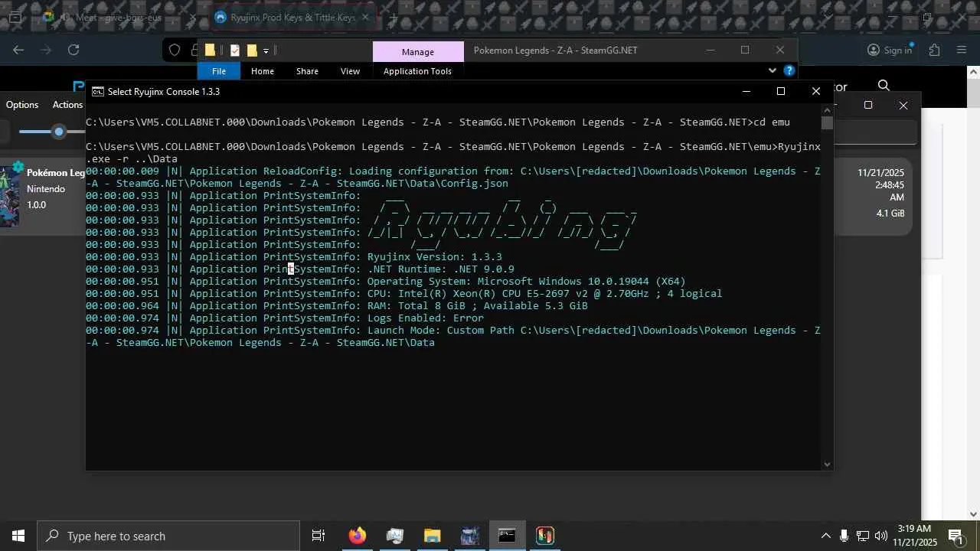The image size is (980, 551).
Task: Close the Ryujinx Console window
Action: [815, 91]
